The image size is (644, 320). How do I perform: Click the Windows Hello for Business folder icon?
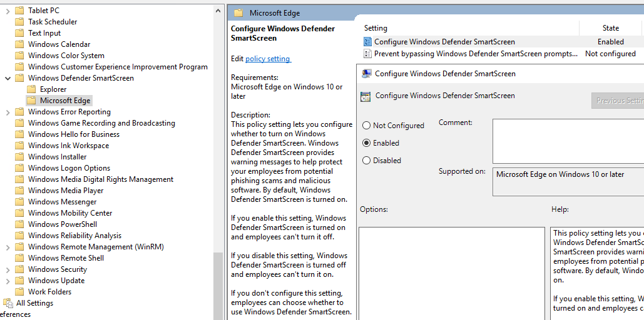tap(19, 134)
